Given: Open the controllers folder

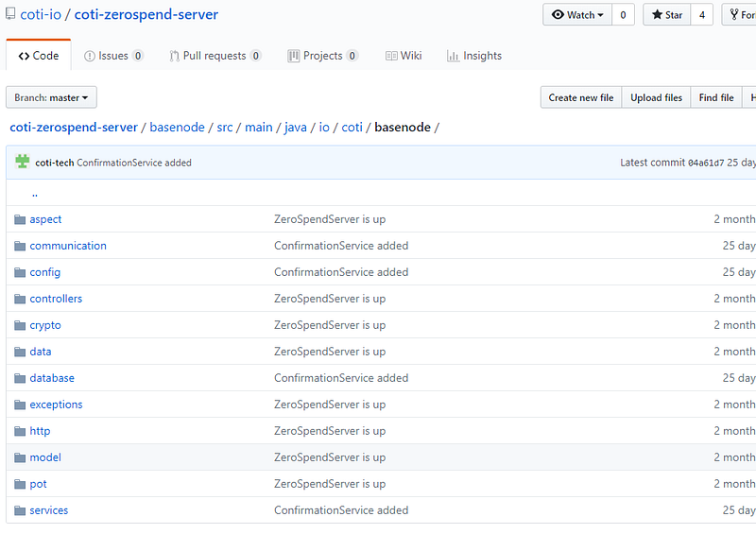Looking at the screenshot, I should tap(56, 299).
